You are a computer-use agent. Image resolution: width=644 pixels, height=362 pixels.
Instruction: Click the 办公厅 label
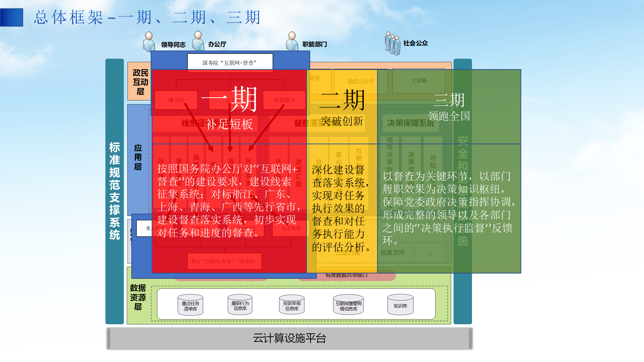pos(217,44)
